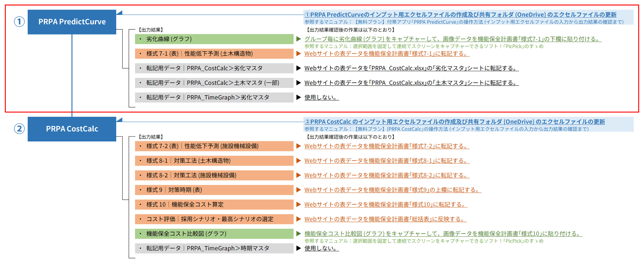Open link to reflect table data in 総括表

click(385, 219)
